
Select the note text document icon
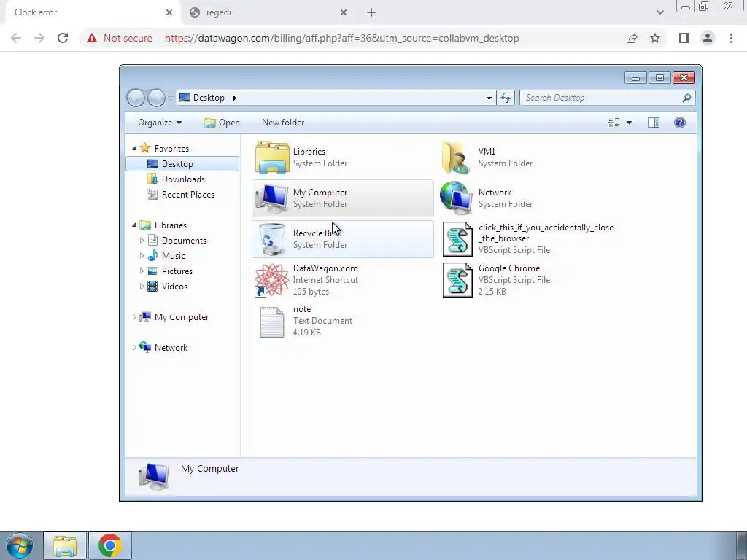point(272,322)
